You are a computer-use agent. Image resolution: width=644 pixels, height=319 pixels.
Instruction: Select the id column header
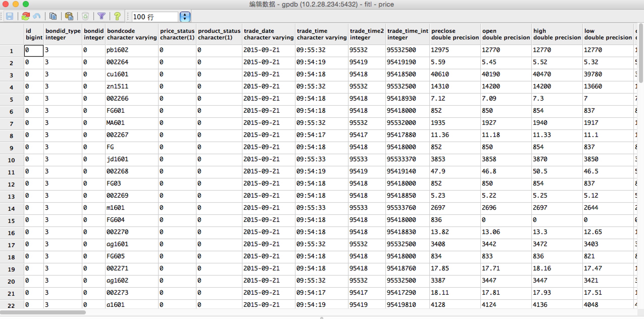pyautogui.click(x=34, y=34)
